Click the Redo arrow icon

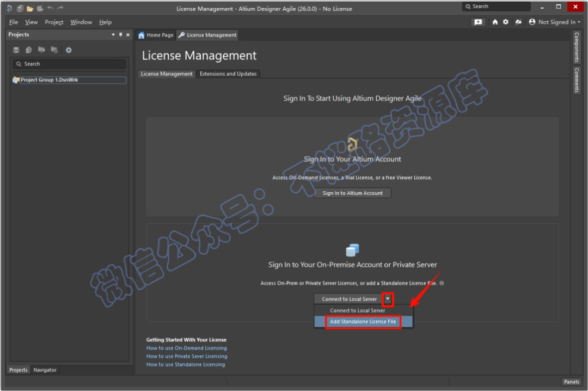point(60,8)
